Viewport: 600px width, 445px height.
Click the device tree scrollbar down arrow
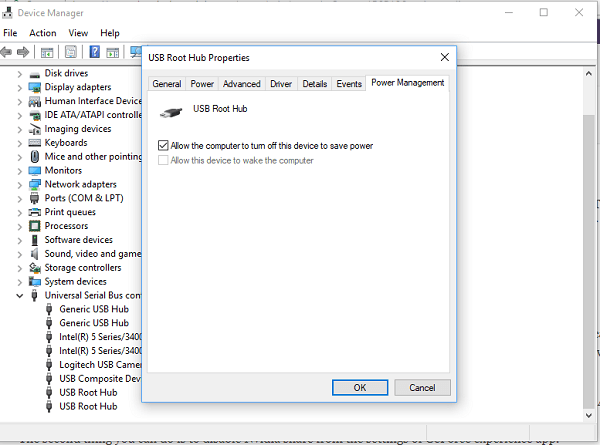(x=589, y=415)
